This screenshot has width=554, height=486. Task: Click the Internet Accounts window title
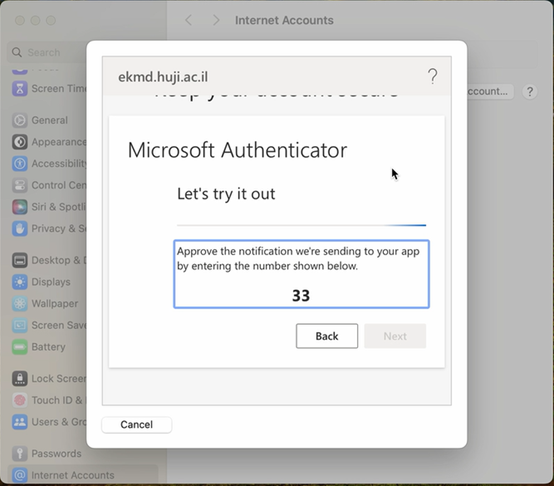pyautogui.click(x=284, y=20)
